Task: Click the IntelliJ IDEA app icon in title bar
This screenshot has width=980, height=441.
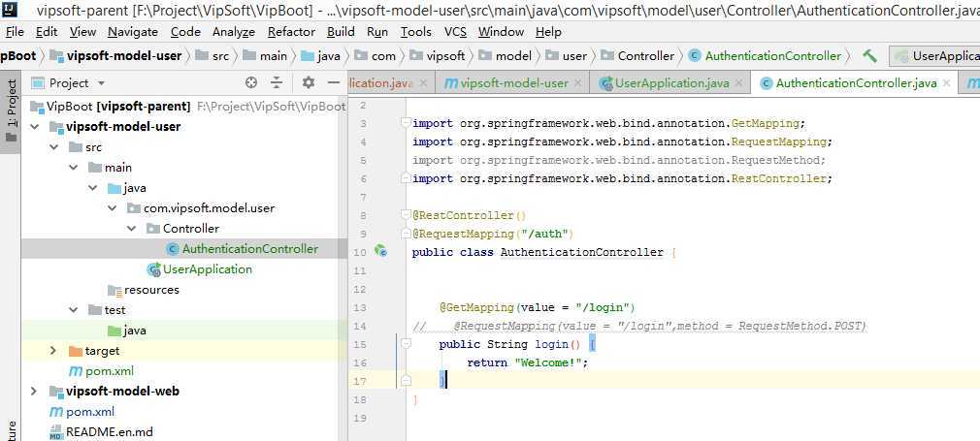Action: point(10,9)
